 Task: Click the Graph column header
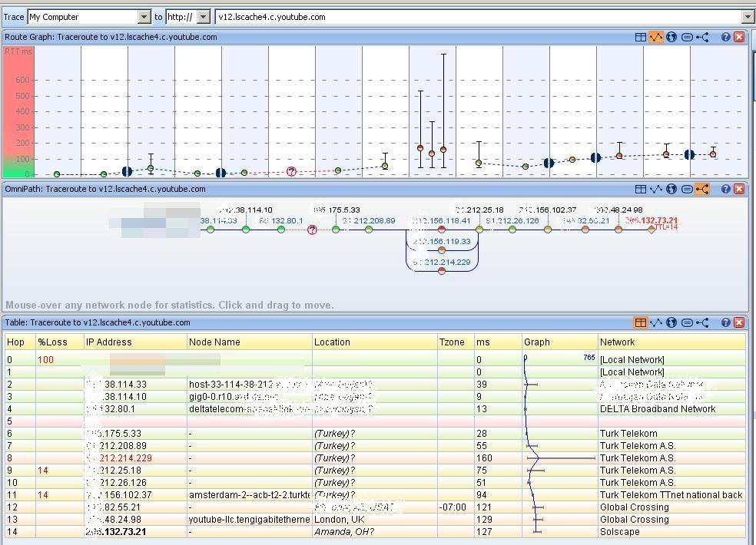pos(560,342)
